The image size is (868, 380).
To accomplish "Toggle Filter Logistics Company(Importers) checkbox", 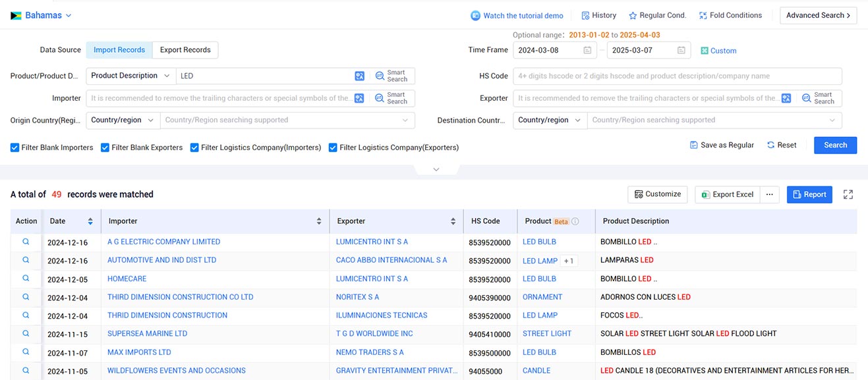I will point(194,148).
